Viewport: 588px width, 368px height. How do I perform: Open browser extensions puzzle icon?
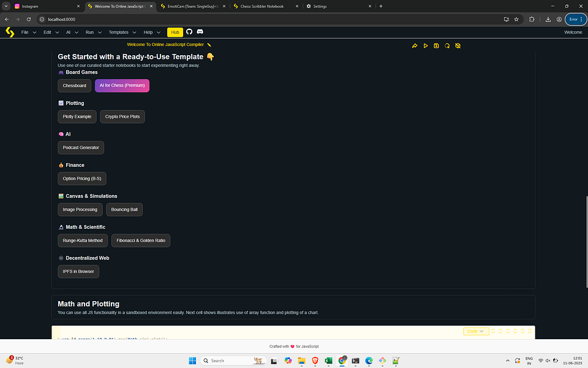[x=532, y=19]
